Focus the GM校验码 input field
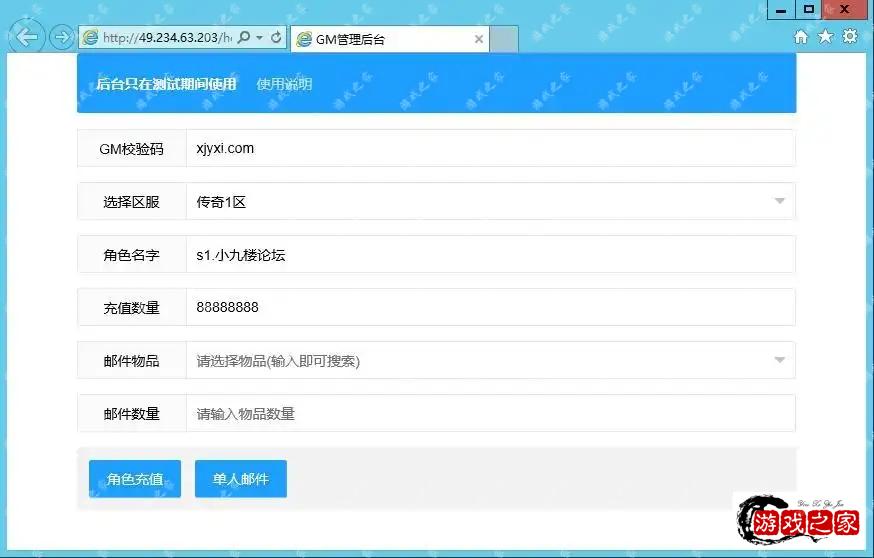Image resolution: width=874 pixels, height=558 pixels. click(x=491, y=148)
